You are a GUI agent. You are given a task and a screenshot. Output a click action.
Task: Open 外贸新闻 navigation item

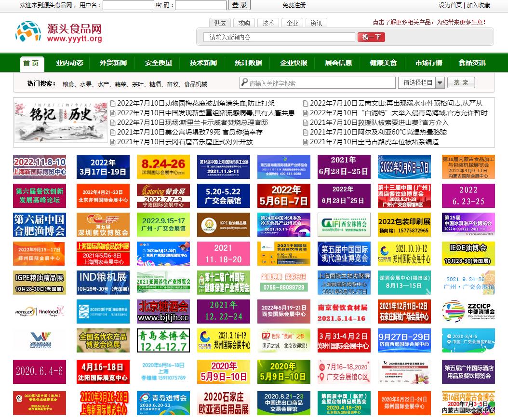(x=113, y=63)
